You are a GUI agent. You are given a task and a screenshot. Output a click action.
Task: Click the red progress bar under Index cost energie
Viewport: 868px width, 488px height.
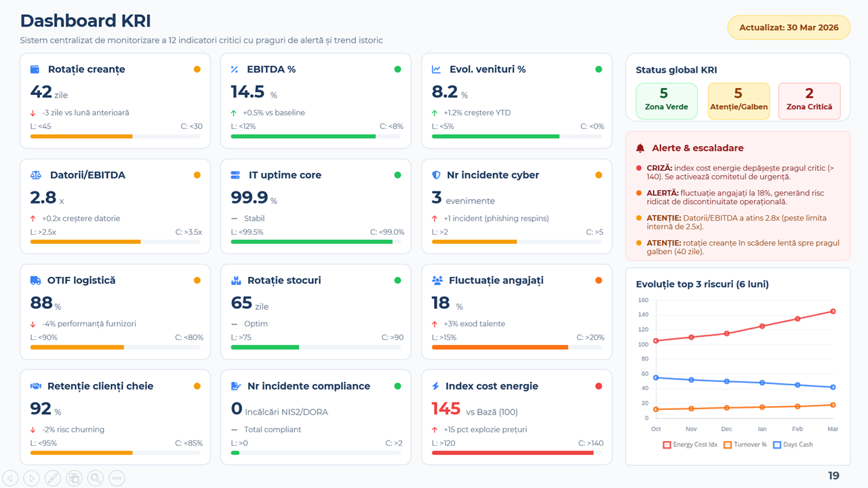point(513,453)
